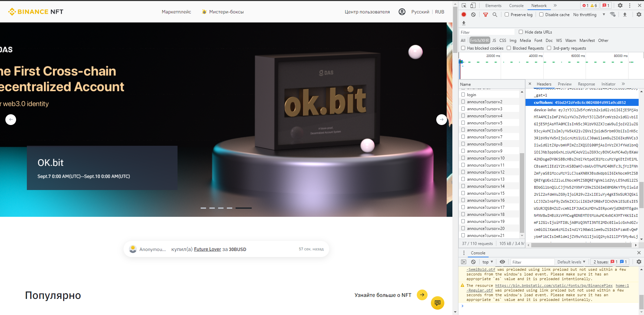Jump to the first banner slide indicator
The height and width of the screenshot is (315, 644).
[203, 208]
